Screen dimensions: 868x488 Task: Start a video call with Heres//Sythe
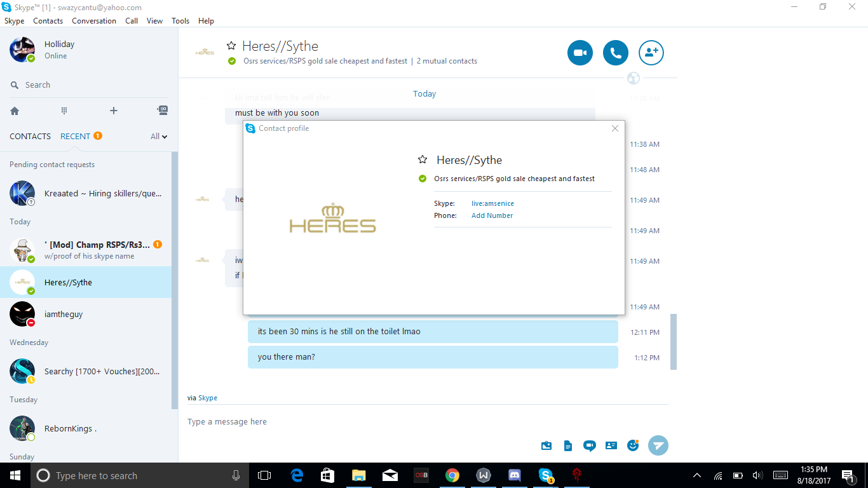(580, 53)
